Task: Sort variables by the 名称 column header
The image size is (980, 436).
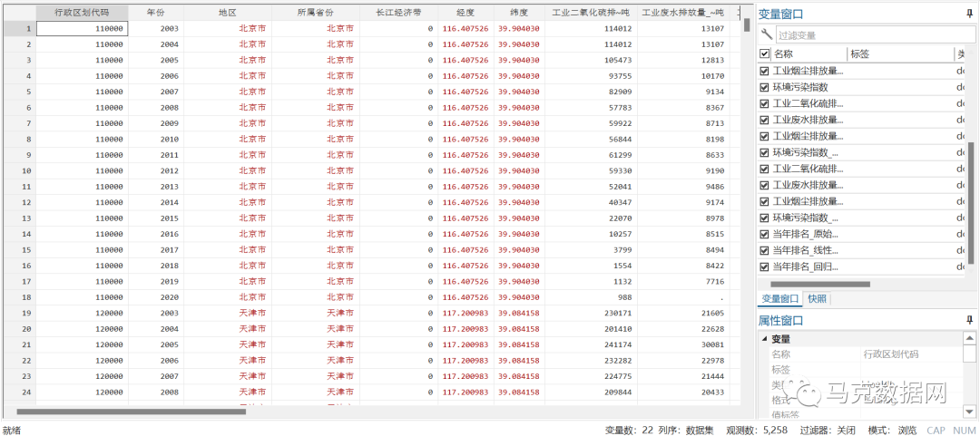Action: pyautogui.click(x=809, y=54)
